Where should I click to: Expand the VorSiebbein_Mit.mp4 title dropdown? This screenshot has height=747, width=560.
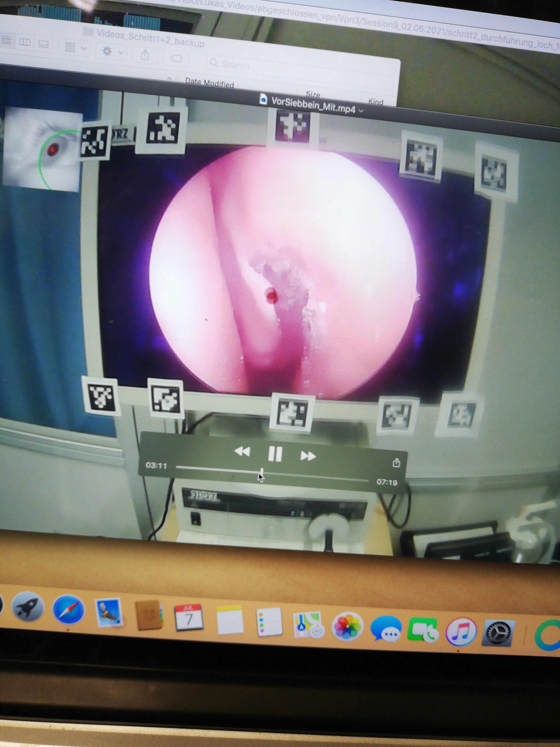361,110
